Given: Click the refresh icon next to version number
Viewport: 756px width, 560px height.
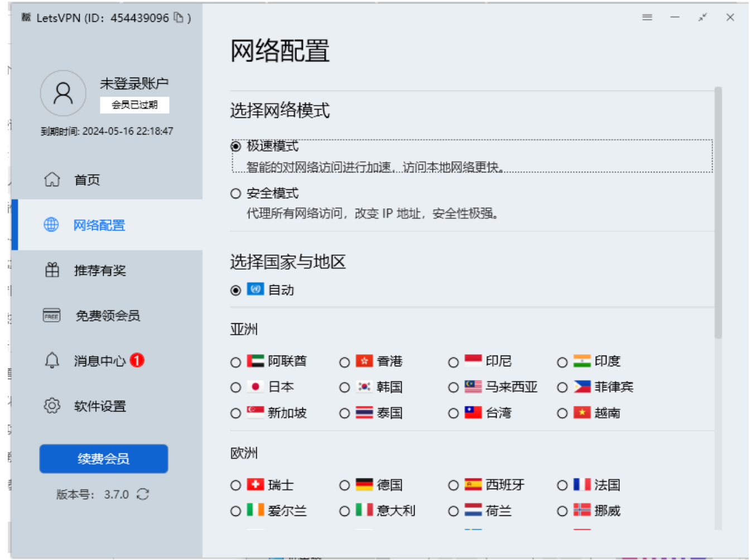Looking at the screenshot, I should (x=143, y=494).
